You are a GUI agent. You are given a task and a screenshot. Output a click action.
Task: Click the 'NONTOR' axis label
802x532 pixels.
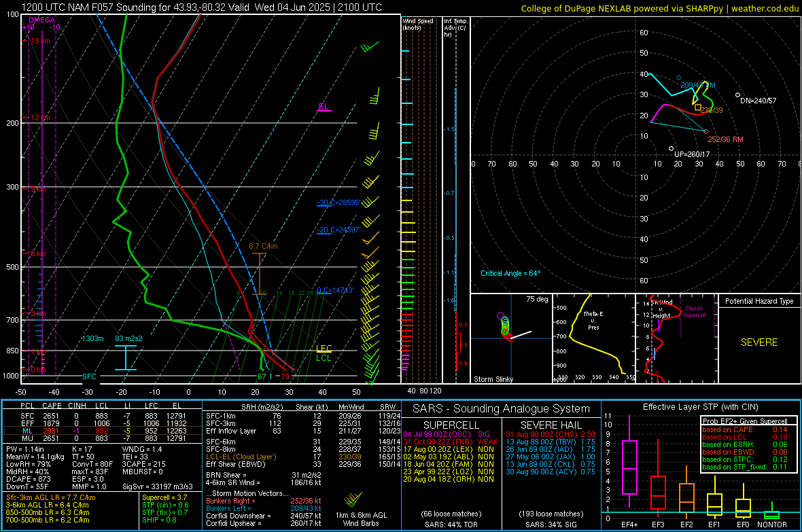coord(772,525)
